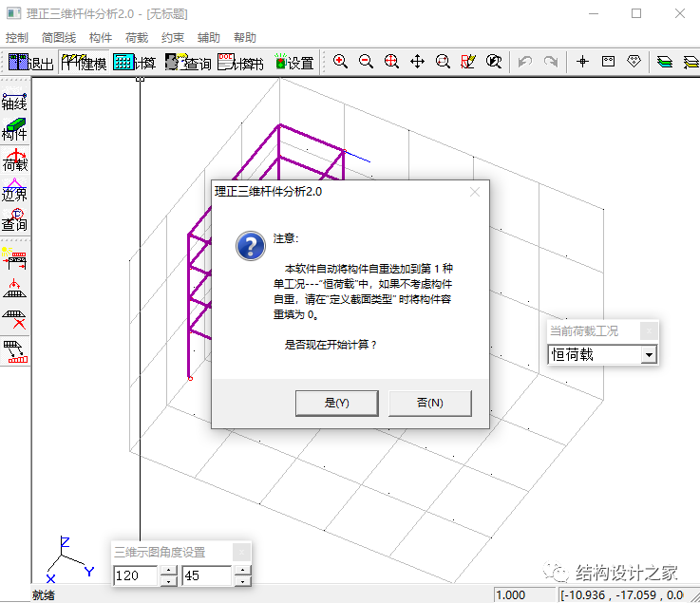The image size is (700, 603).
Task: Increase the 45 angle with up stepper
Action: [242, 571]
